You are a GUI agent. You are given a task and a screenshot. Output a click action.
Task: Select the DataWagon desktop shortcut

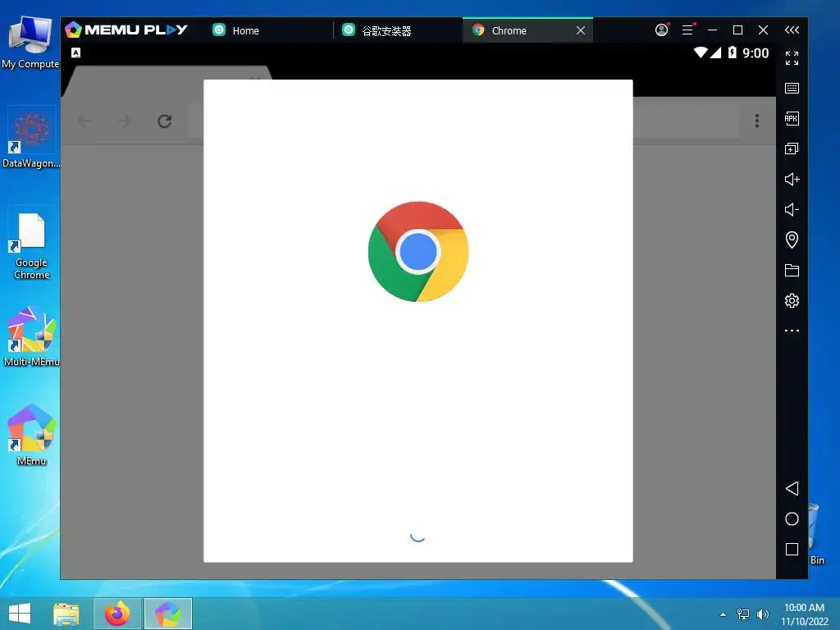click(31, 138)
